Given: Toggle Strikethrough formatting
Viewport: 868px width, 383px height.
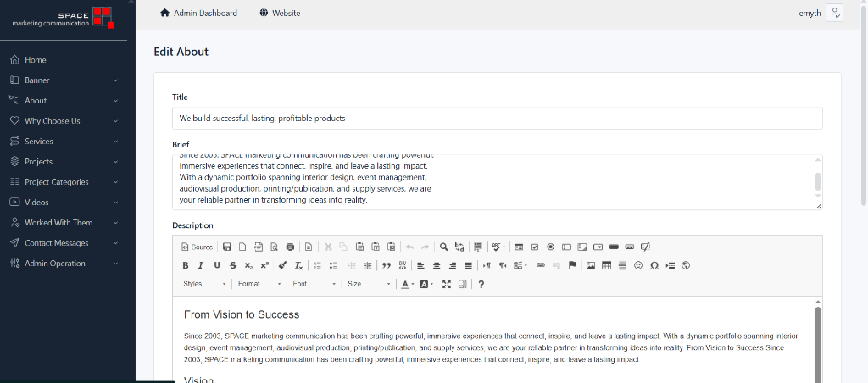Looking at the screenshot, I should tap(233, 266).
